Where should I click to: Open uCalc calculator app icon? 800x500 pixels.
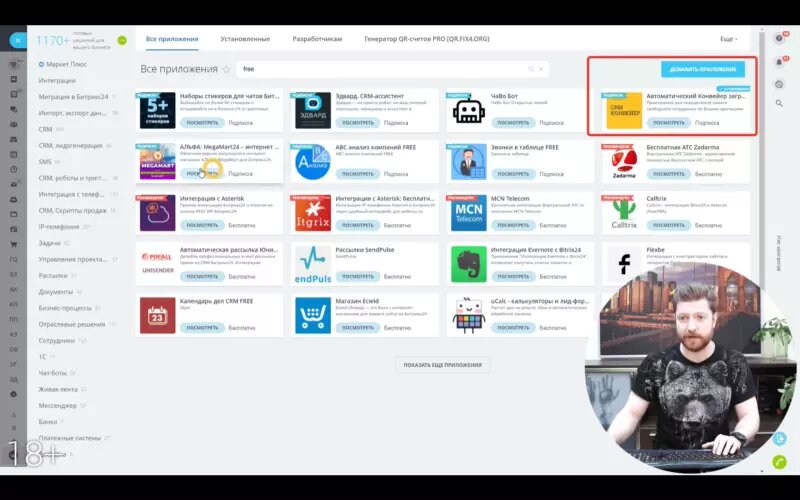[x=468, y=316]
